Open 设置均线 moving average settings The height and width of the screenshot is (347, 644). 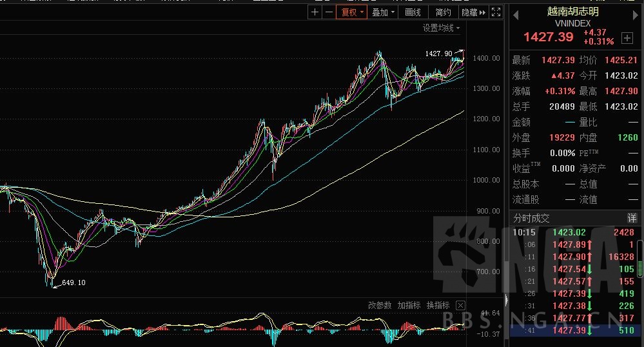(x=441, y=28)
